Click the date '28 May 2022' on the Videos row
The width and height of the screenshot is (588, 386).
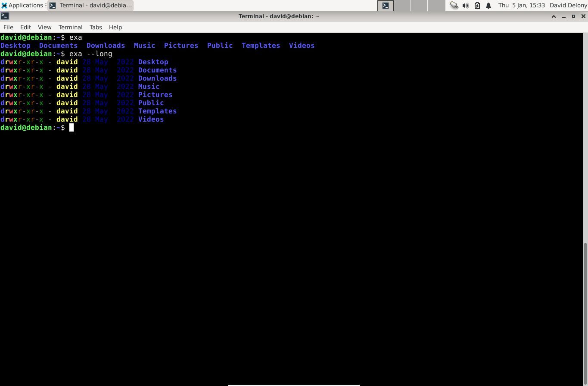[108, 119]
